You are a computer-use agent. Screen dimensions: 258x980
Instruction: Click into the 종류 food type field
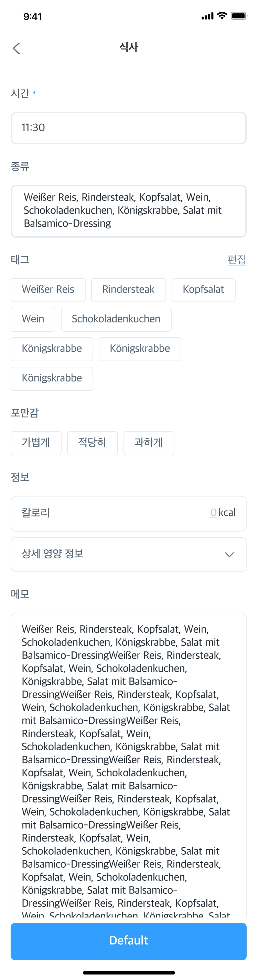click(128, 211)
